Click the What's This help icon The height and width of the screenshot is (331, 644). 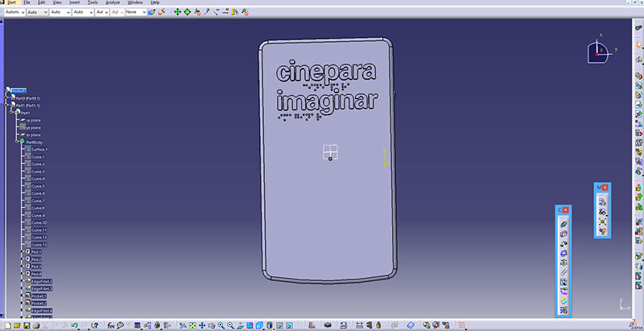[x=94, y=325]
